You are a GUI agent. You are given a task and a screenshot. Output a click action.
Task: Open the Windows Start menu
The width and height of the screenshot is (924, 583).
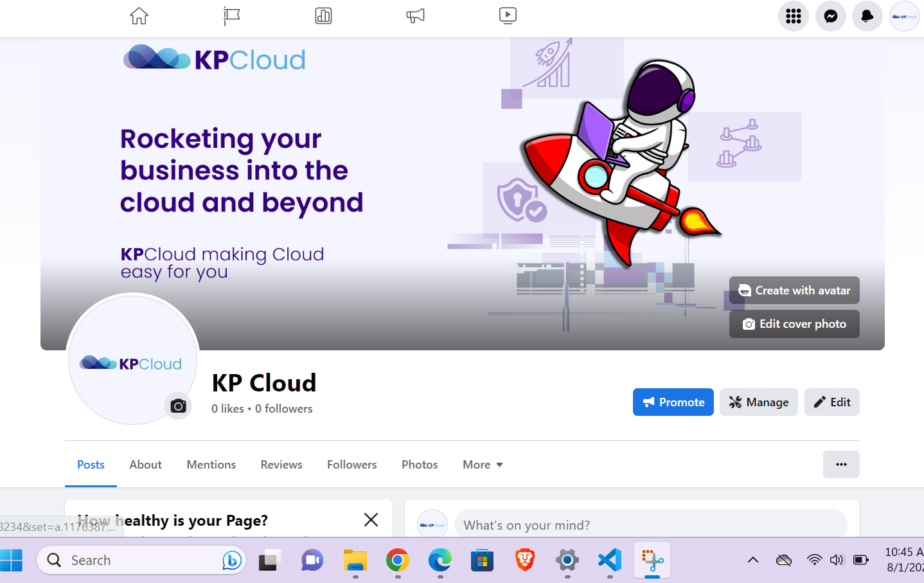point(11,561)
